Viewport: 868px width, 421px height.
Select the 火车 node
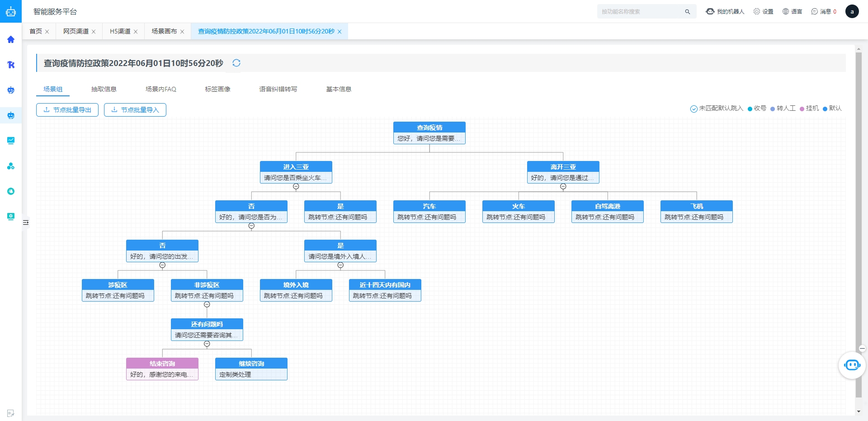(519, 212)
